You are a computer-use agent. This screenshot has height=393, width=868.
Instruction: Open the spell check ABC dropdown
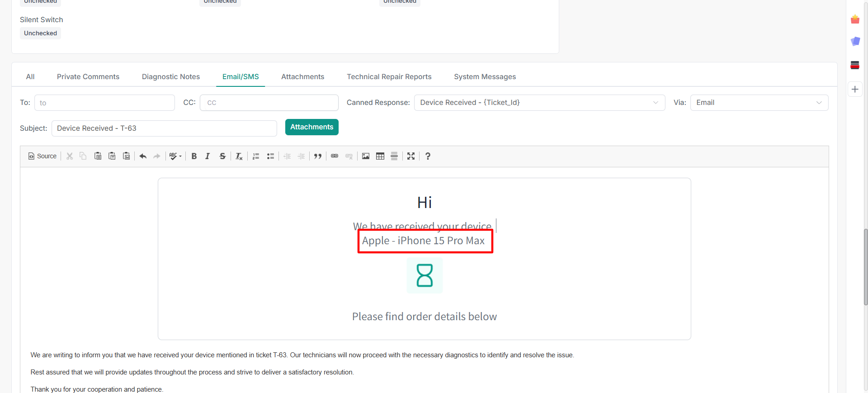[x=175, y=156]
